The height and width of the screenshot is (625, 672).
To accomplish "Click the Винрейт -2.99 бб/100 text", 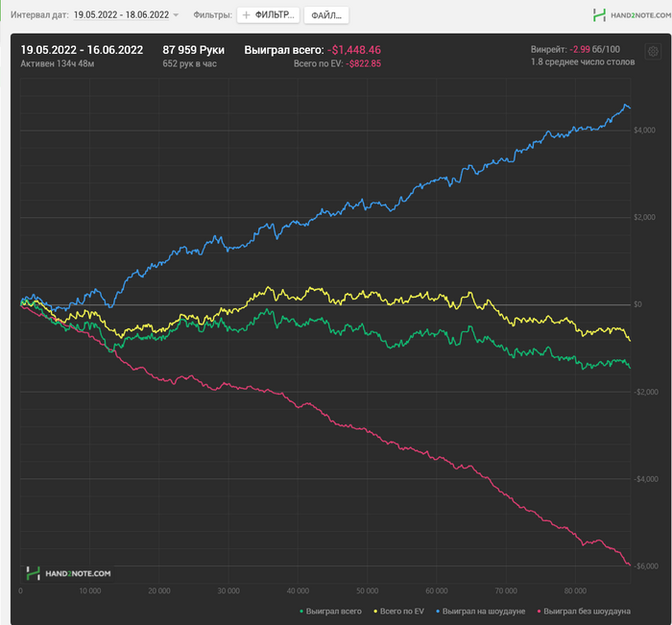I will 575,49.
